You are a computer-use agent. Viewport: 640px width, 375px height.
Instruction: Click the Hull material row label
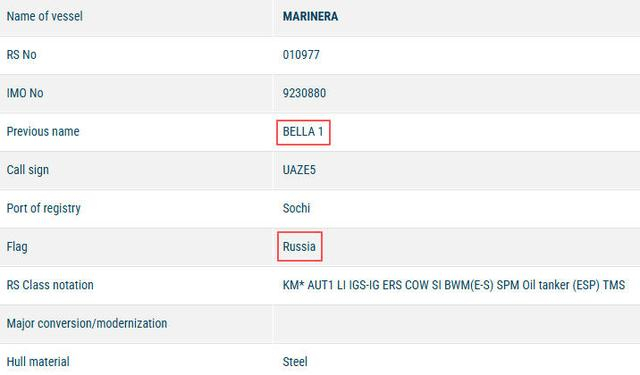38,362
